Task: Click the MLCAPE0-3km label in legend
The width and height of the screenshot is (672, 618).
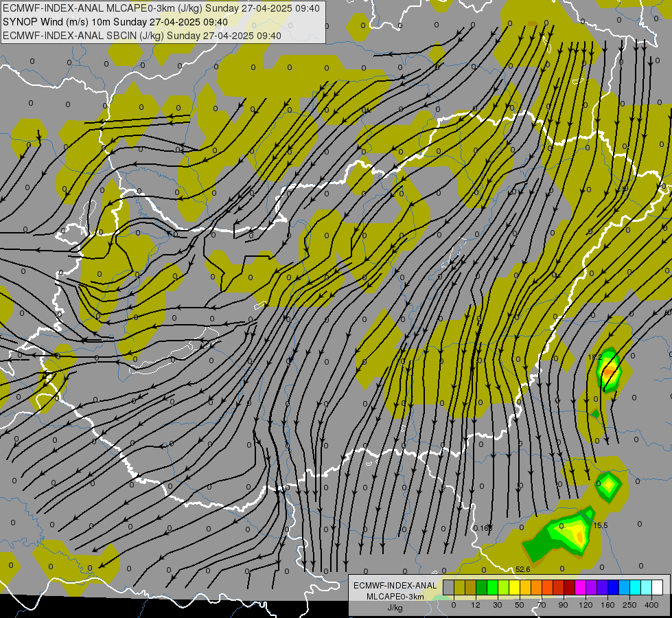Action: pyautogui.click(x=395, y=597)
